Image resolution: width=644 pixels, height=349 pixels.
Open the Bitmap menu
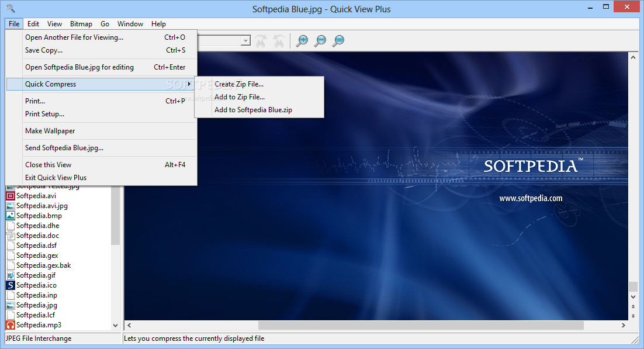click(81, 24)
